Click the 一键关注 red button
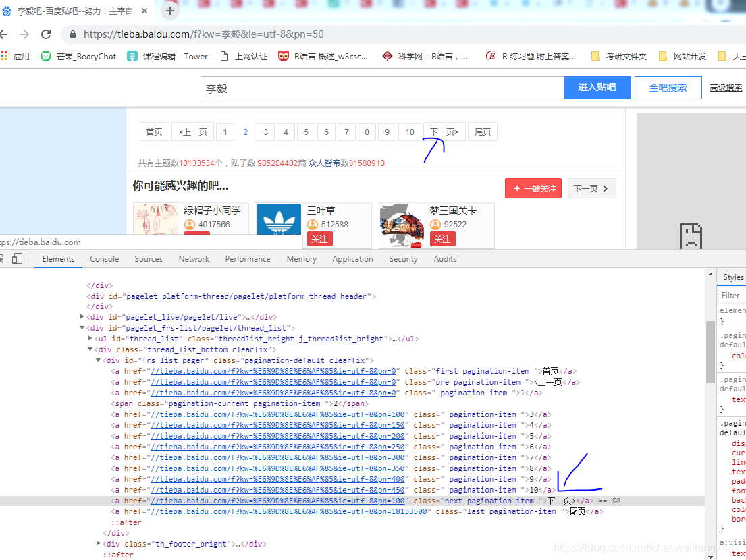Image resolution: width=746 pixels, height=560 pixels. coord(533,188)
